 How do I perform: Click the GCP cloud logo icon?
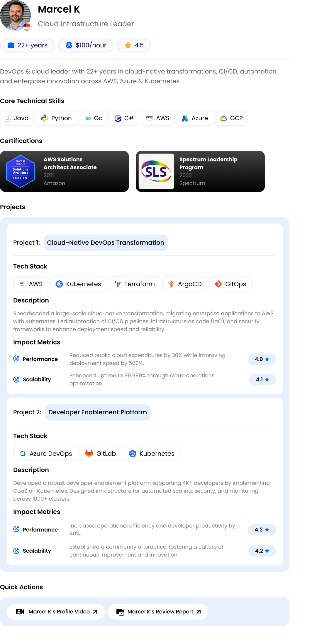224,118
